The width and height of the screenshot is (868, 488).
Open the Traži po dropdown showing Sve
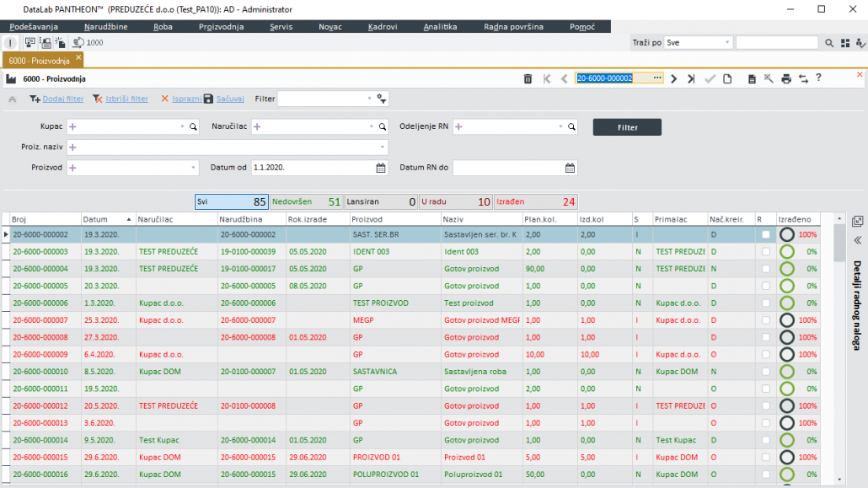tap(699, 43)
